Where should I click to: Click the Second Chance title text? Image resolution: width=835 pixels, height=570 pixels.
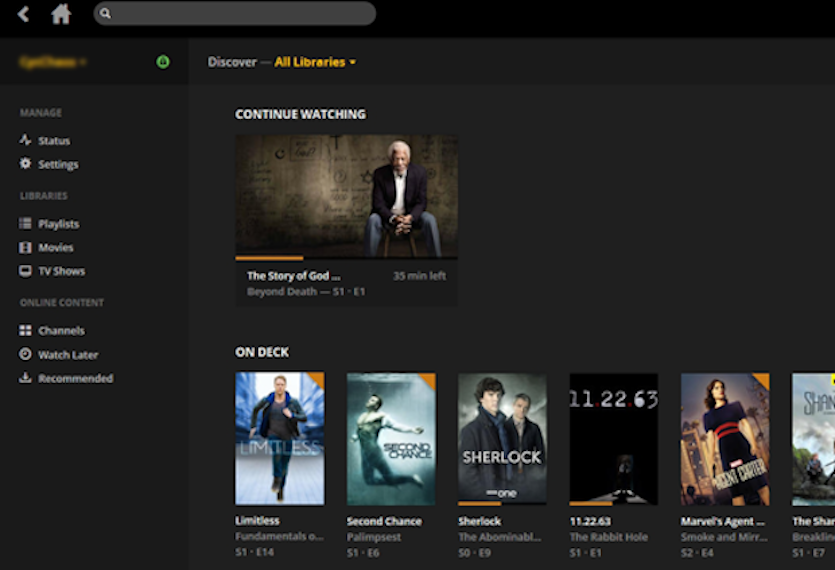click(x=384, y=521)
